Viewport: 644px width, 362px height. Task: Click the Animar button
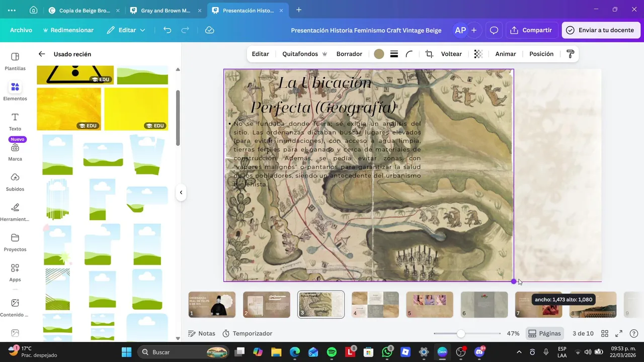pyautogui.click(x=506, y=54)
